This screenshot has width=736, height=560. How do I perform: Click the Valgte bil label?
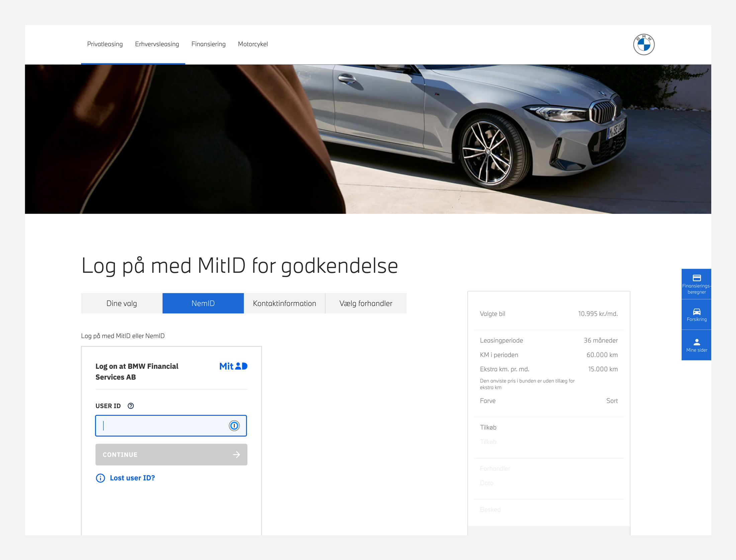(x=492, y=314)
